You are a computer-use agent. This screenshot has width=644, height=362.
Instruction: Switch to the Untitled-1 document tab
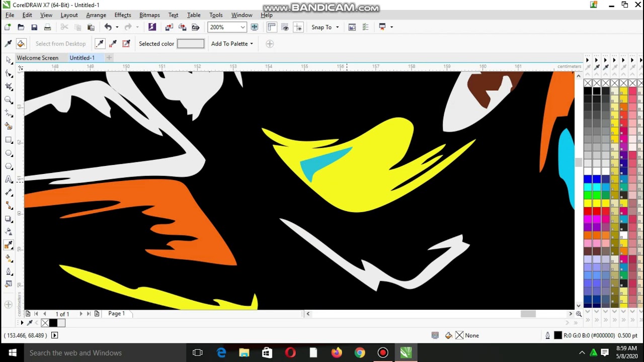(x=82, y=58)
